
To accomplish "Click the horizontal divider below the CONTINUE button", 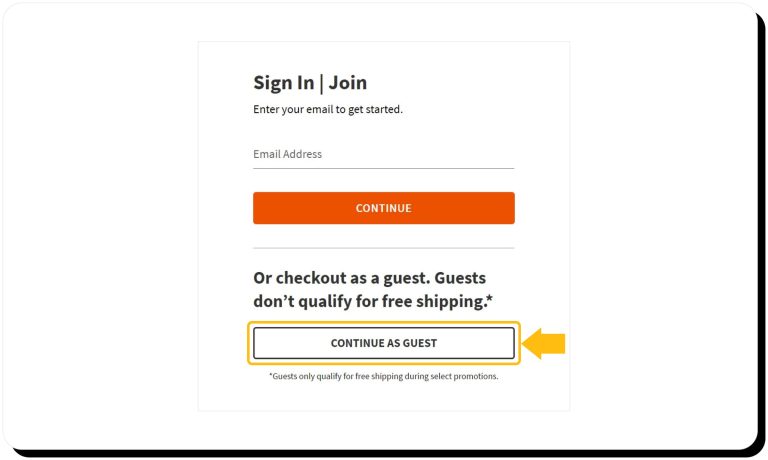I will 383,248.
